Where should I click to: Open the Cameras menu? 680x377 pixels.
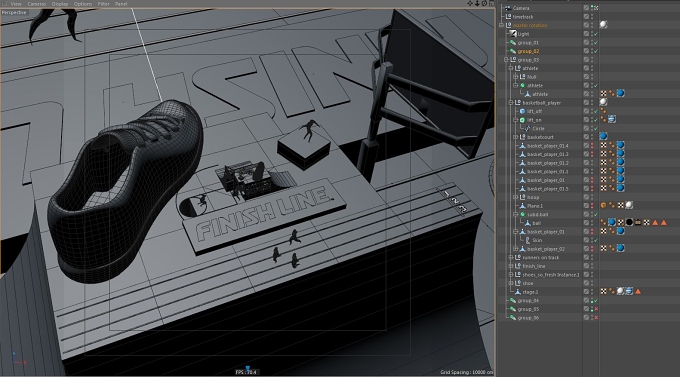click(x=36, y=4)
